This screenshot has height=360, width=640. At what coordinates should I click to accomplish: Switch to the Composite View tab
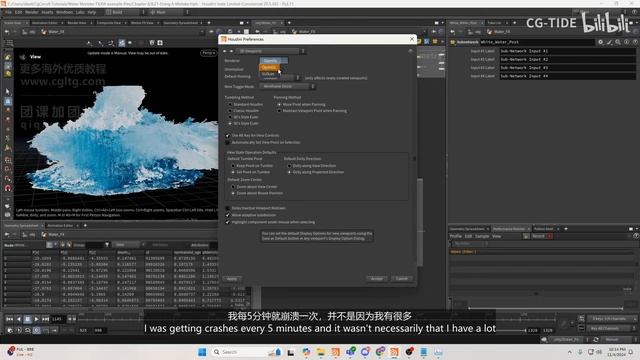[x=109, y=23]
